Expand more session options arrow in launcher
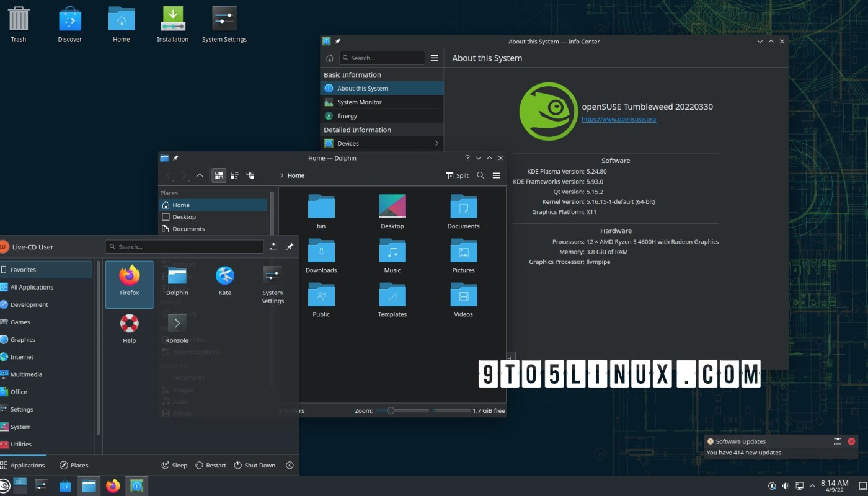The height and width of the screenshot is (496, 868). click(x=290, y=465)
